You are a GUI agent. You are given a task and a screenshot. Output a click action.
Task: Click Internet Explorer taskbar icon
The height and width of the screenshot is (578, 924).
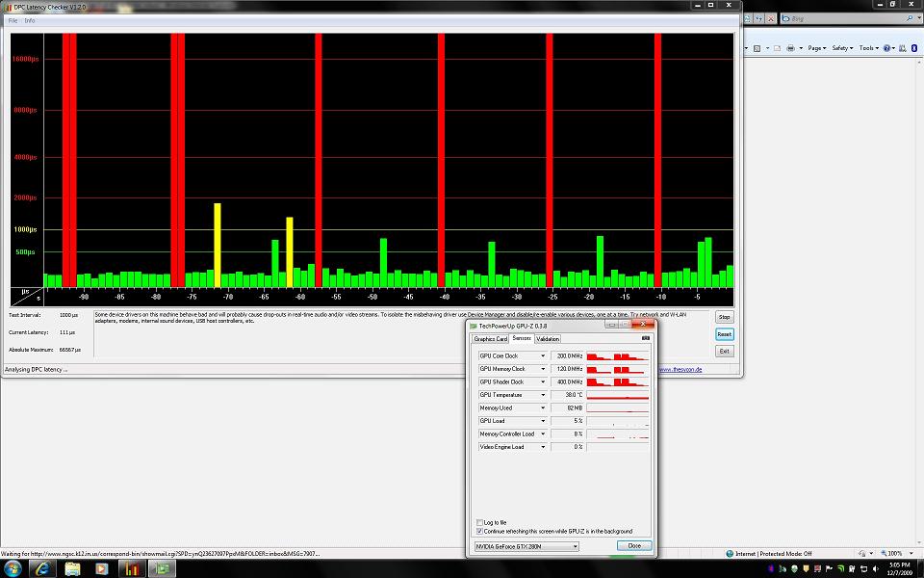[x=41, y=568]
